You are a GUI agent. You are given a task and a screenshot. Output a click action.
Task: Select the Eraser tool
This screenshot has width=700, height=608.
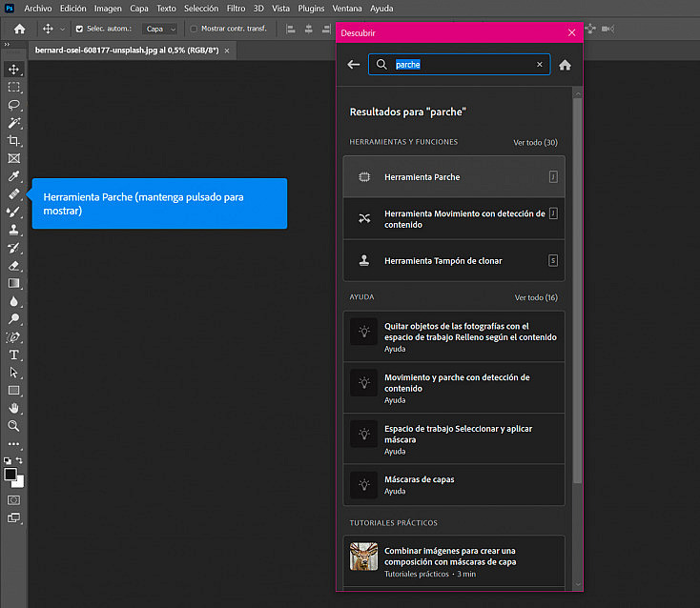click(14, 266)
